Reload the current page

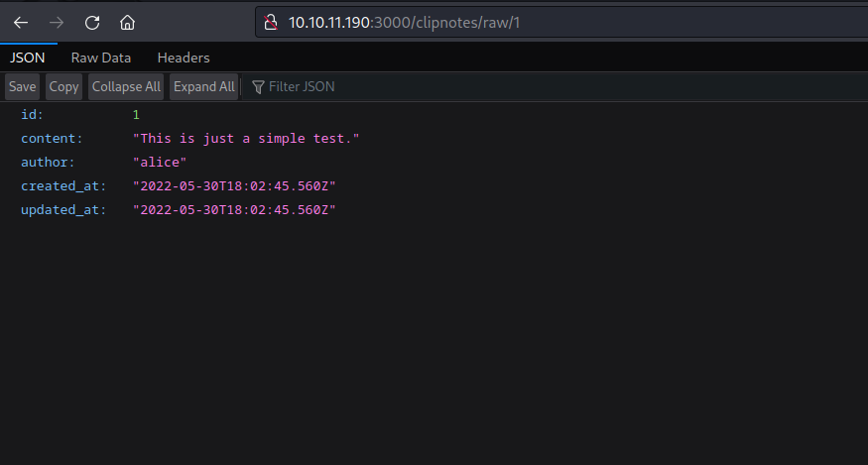(x=92, y=22)
